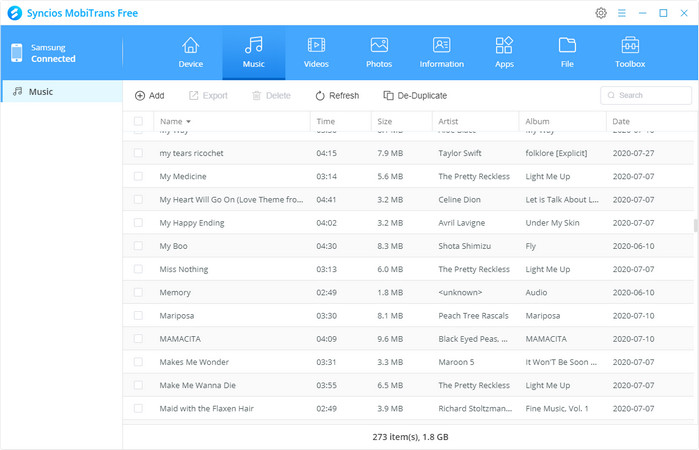
Task: Click artist Peach Tree Rascals
Action: [x=473, y=315]
